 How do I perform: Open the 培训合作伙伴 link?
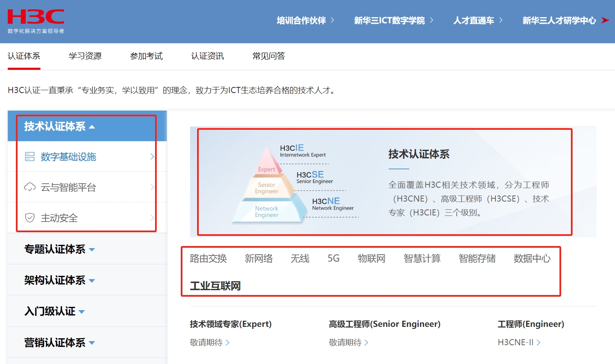[301, 20]
